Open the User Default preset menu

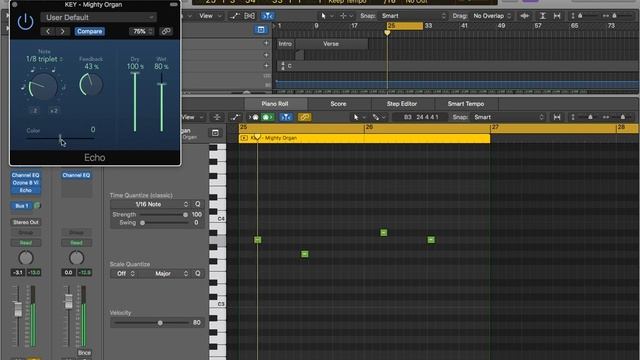click(x=98, y=18)
